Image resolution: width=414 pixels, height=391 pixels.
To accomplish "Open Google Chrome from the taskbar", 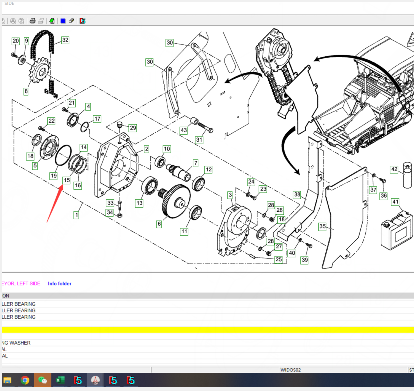I will pyautogui.click(x=25, y=380).
